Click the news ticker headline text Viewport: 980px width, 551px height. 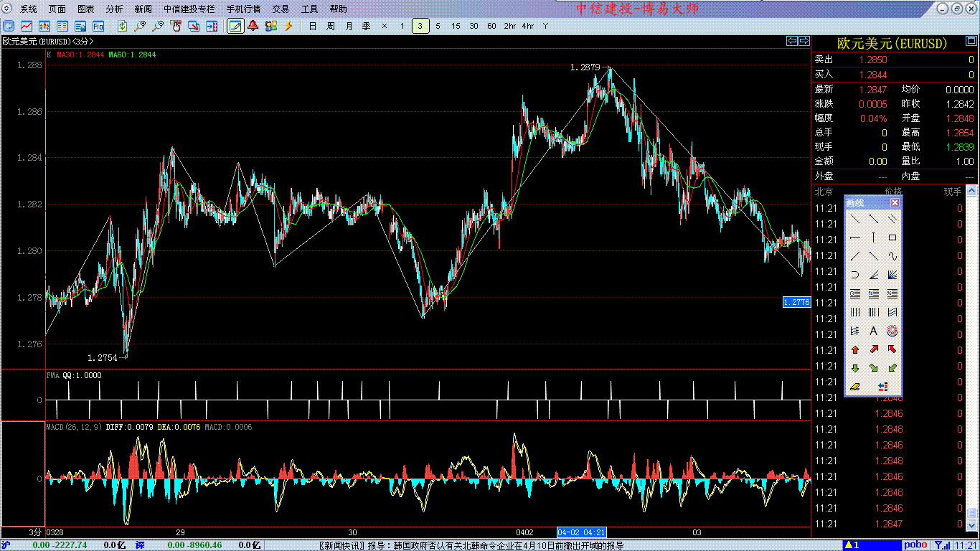[471, 545]
